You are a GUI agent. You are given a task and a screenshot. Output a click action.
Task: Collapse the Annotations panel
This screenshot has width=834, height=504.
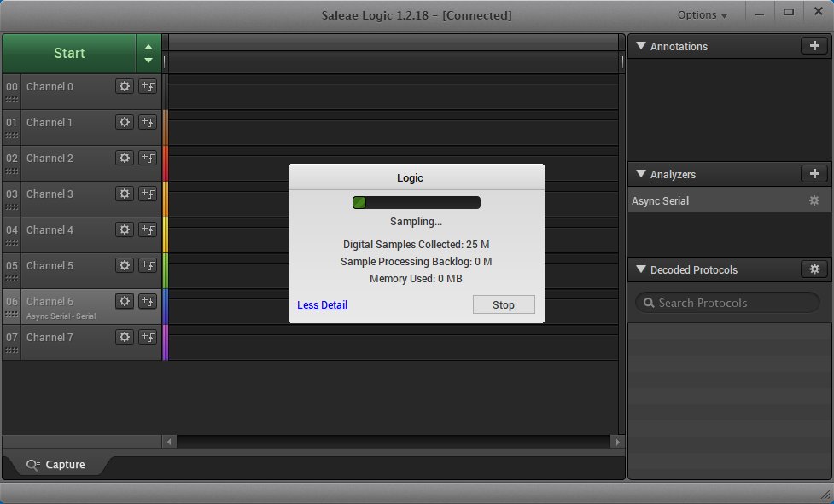(x=641, y=46)
